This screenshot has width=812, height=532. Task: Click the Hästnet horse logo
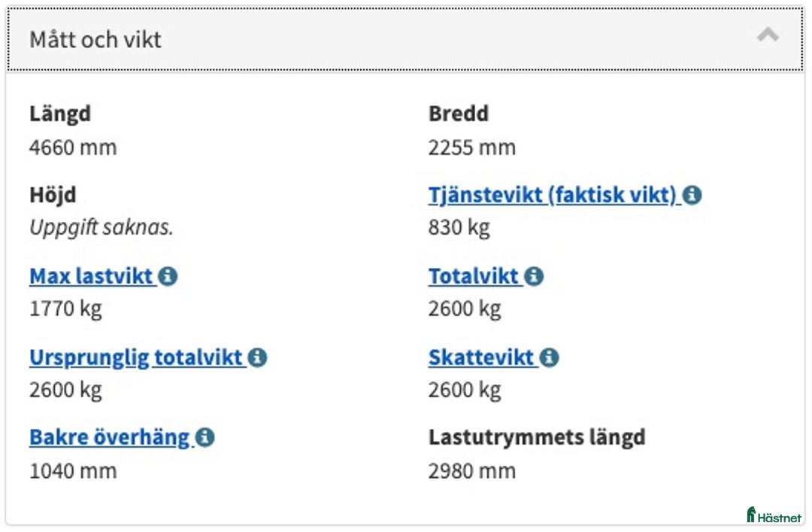point(750,515)
